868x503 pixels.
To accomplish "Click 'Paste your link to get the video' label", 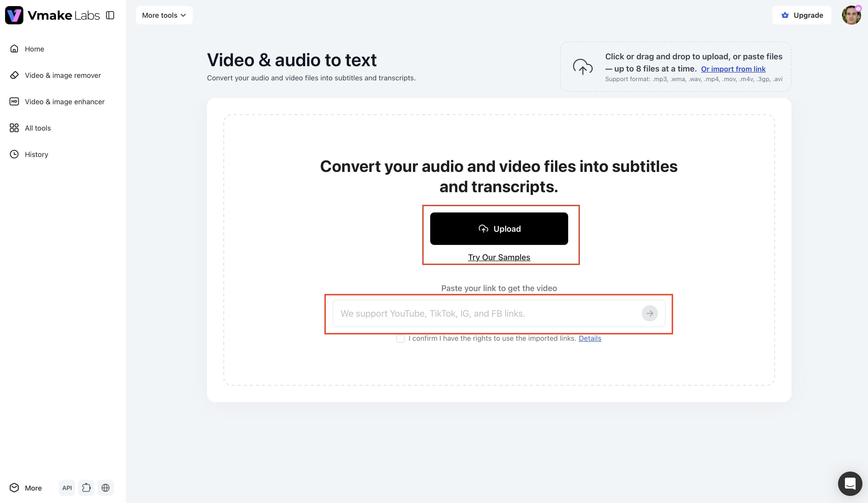I will (x=499, y=288).
